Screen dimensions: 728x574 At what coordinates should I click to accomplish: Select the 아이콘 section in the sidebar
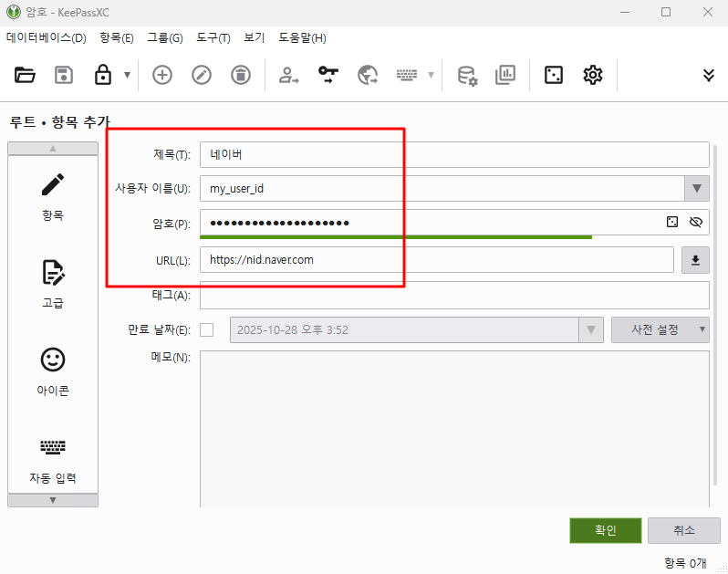(x=53, y=370)
